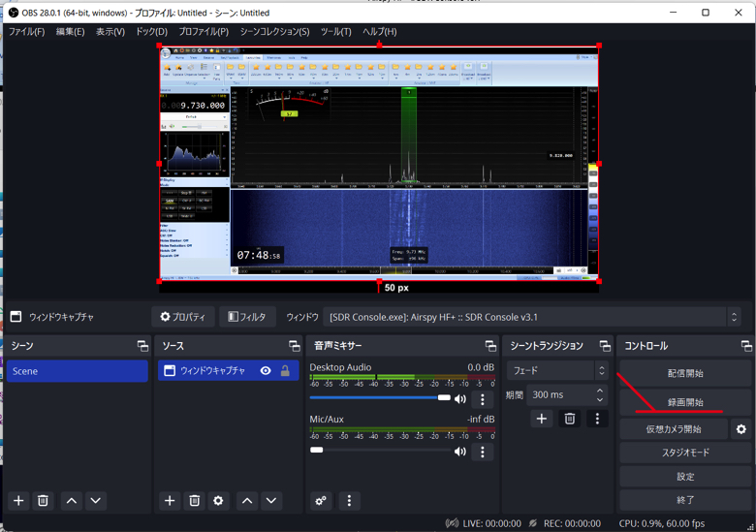The height and width of the screenshot is (532, 756).
Task: Move source up arrow
Action: pyautogui.click(x=247, y=501)
